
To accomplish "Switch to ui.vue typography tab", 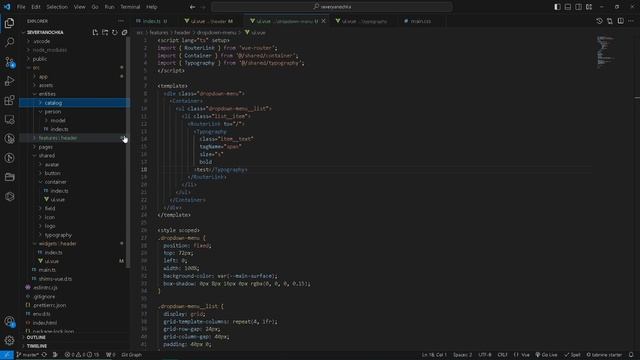I will click(x=363, y=21).
